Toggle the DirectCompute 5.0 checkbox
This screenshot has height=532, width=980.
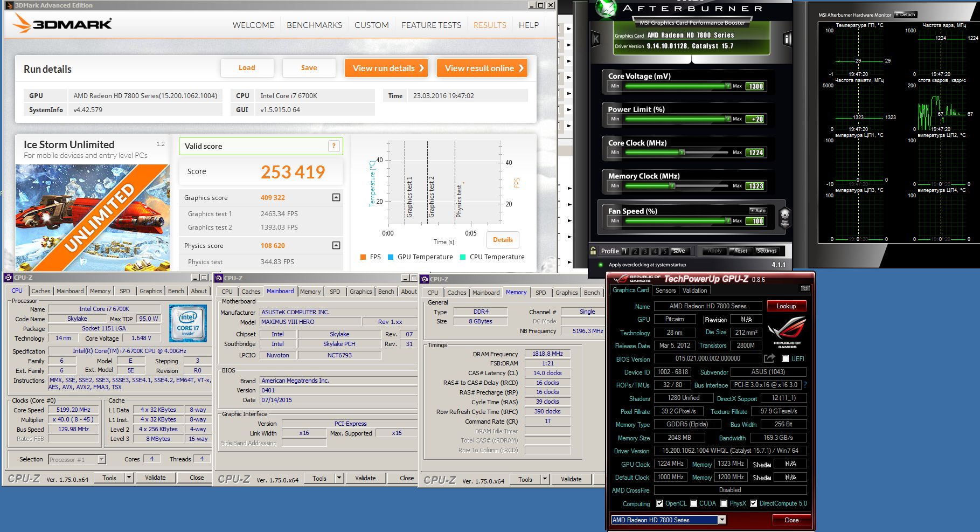click(x=754, y=503)
